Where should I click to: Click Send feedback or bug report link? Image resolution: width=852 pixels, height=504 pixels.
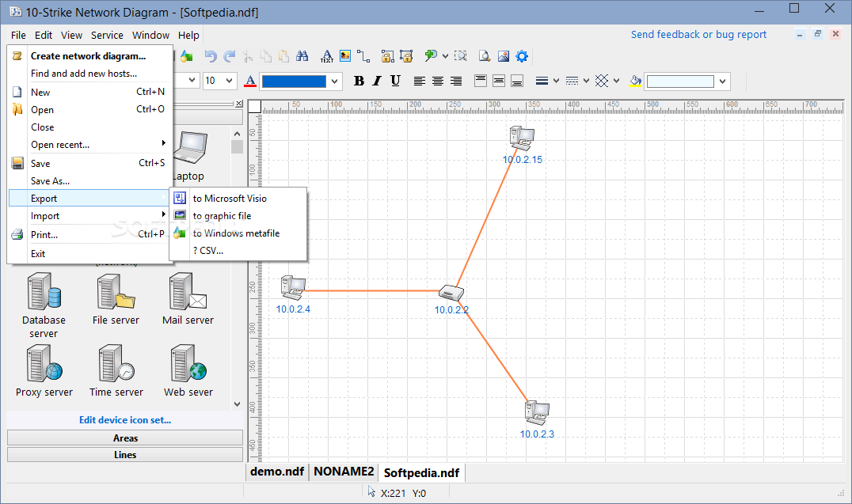pyautogui.click(x=698, y=34)
